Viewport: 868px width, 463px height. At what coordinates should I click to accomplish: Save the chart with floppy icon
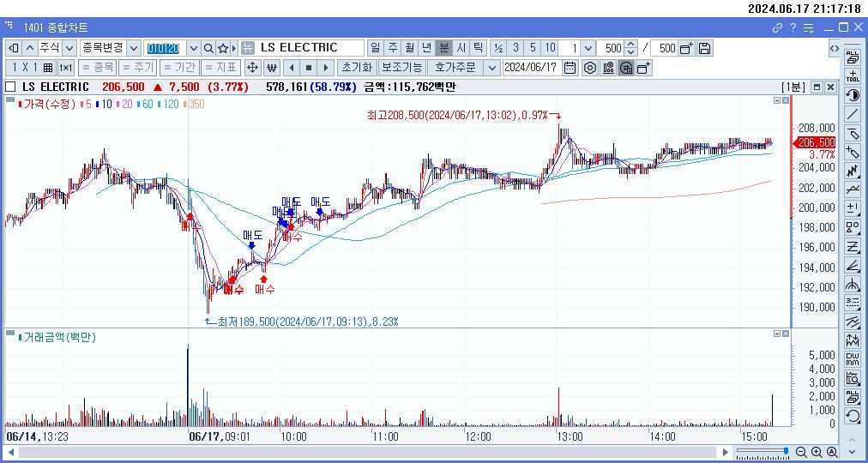pos(705,48)
